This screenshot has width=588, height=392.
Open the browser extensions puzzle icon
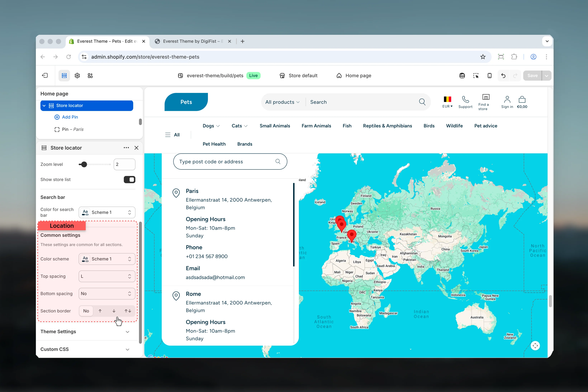point(514,57)
